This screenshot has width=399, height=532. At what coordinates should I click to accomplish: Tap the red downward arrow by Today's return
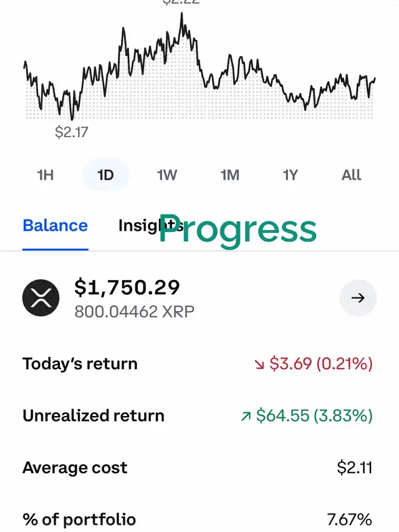click(x=259, y=364)
